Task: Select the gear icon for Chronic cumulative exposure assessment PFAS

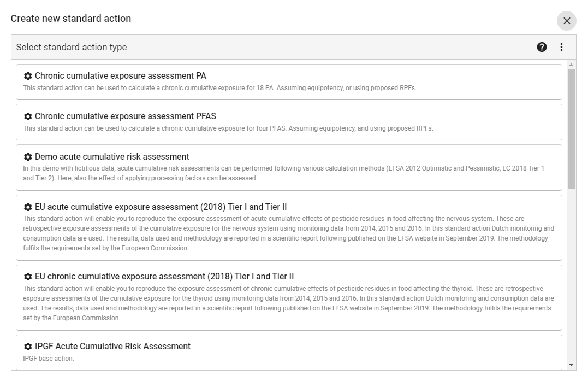Action: point(28,116)
